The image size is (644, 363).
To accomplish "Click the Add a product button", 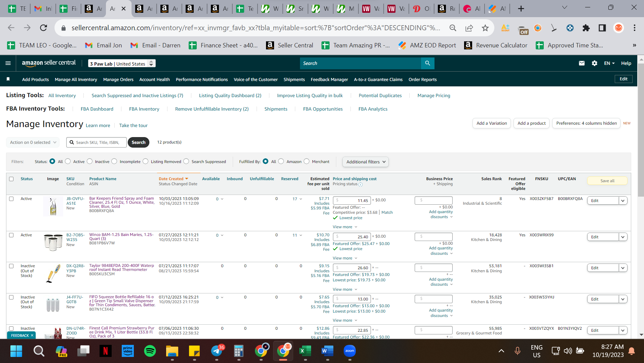I will tap(532, 123).
